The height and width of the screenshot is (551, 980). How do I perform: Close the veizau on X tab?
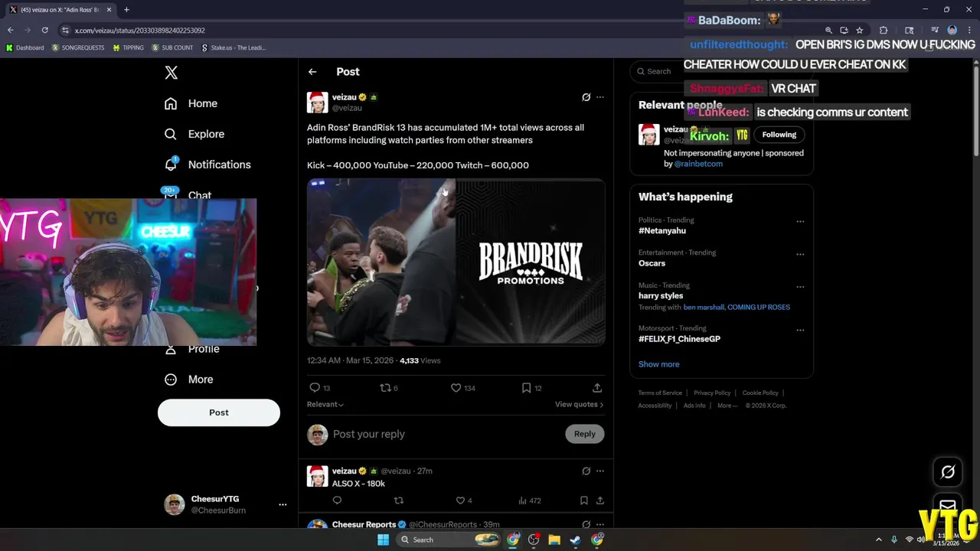click(x=109, y=10)
